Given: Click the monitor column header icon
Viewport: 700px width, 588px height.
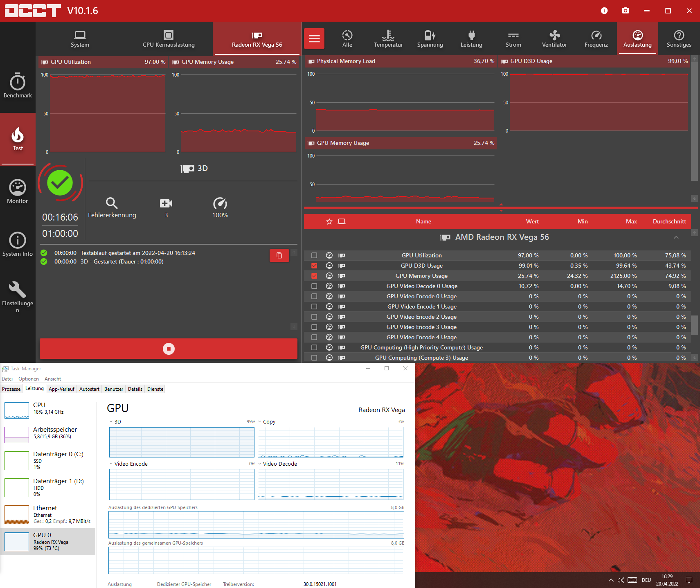Looking at the screenshot, I should [x=342, y=221].
